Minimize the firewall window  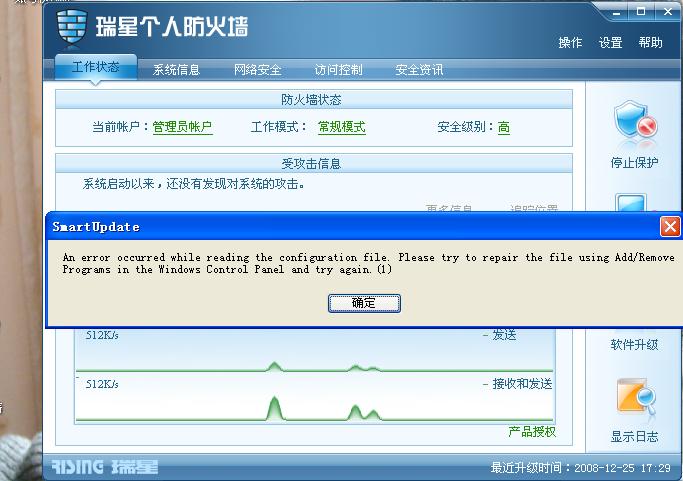click(x=617, y=13)
